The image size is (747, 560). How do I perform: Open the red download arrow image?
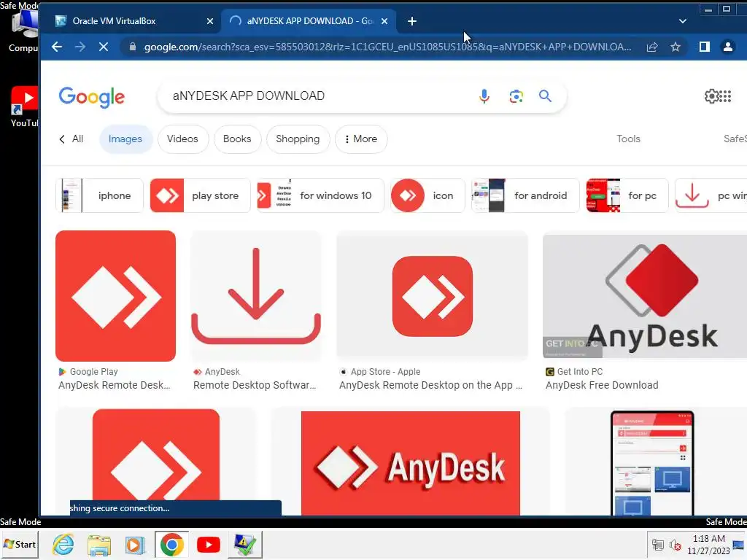click(x=256, y=296)
